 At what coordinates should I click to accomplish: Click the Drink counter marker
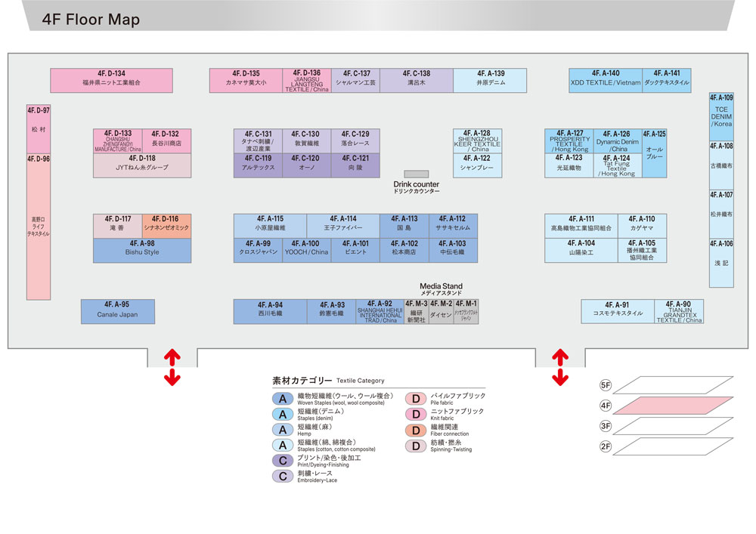416,174
